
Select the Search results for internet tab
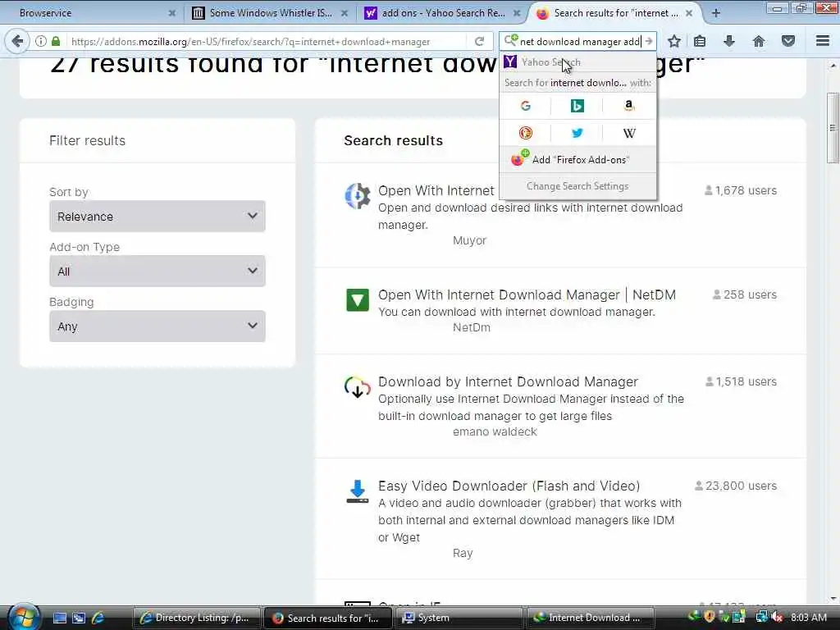[614, 13]
